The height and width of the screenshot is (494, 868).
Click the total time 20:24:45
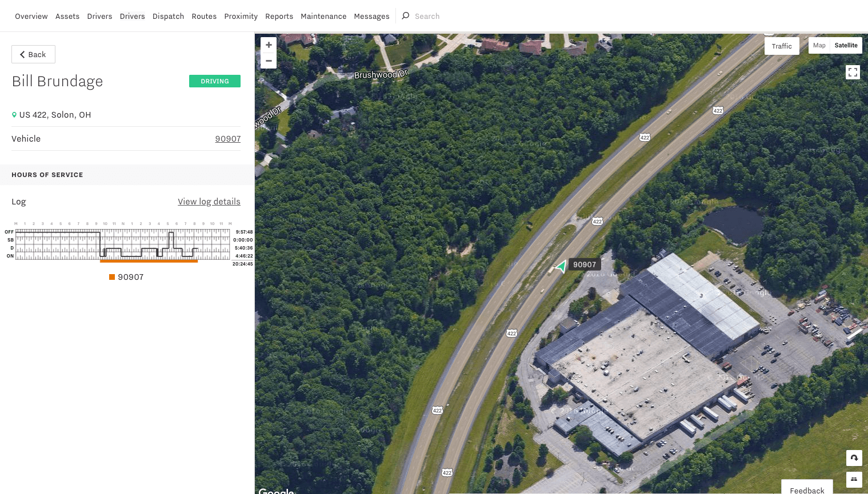tap(243, 264)
